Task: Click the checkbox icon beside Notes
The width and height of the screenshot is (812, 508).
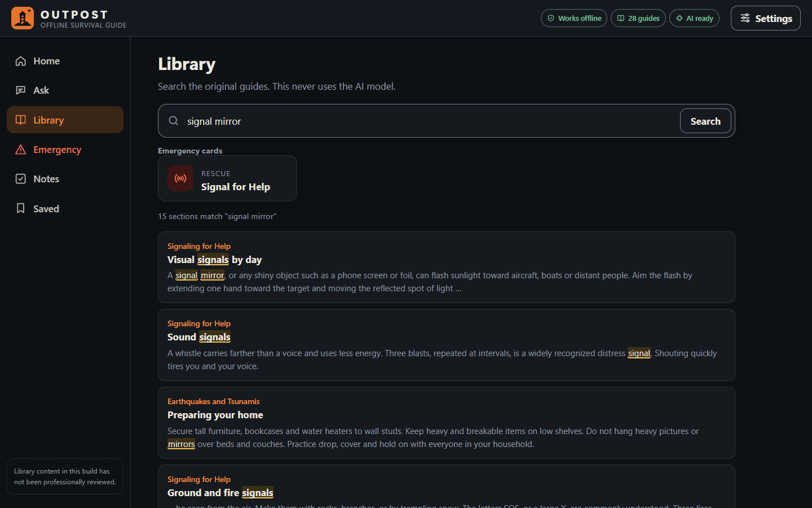Action: click(x=21, y=179)
